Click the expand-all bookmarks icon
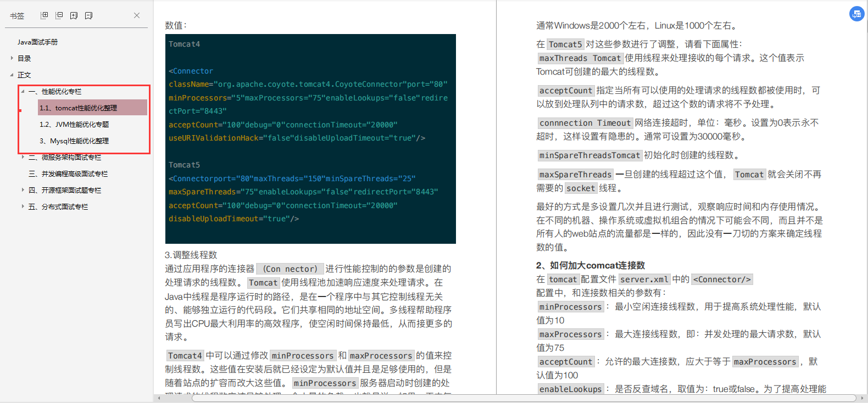 (44, 15)
